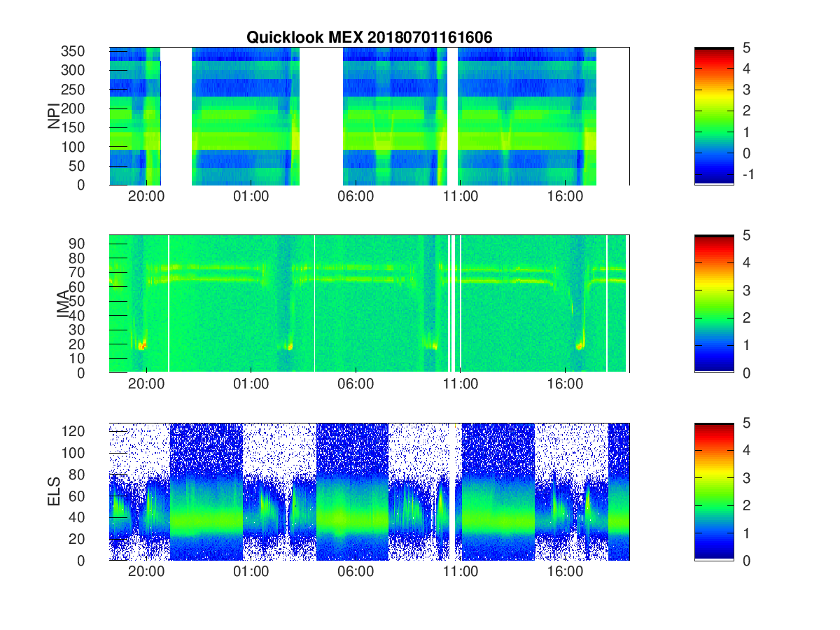Click 11:00 time label under ELS plot
840x630 pixels.
tap(461, 572)
